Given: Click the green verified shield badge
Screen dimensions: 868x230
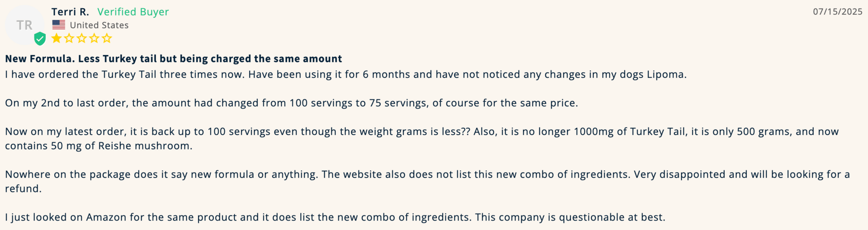Looking at the screenshot, I should [40, 39].
